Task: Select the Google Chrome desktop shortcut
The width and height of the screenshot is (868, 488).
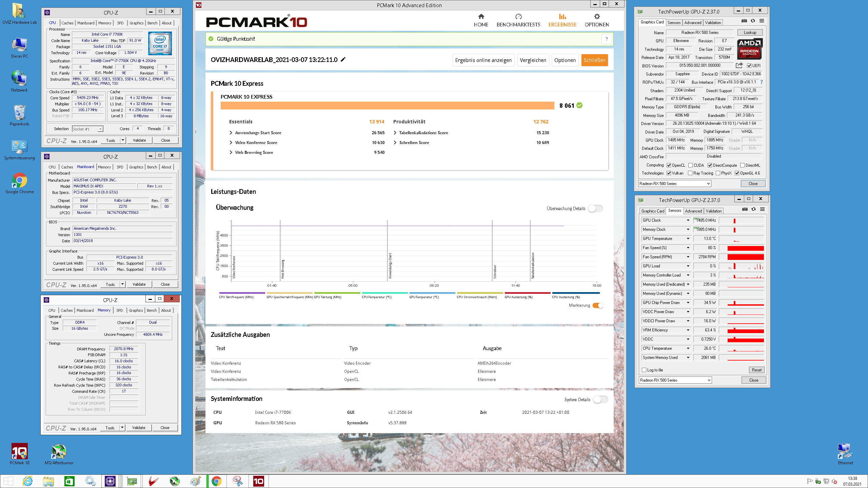Action: (19, 183)
